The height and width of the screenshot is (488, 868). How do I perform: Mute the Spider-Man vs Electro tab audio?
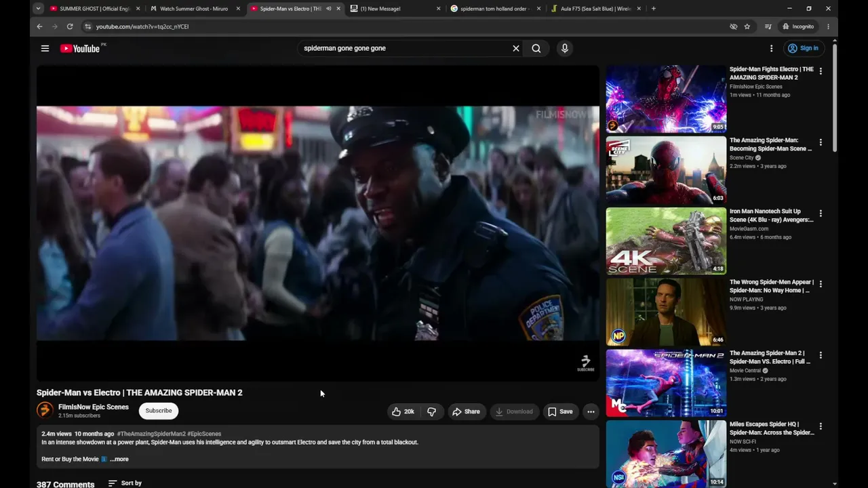[329, 9]
